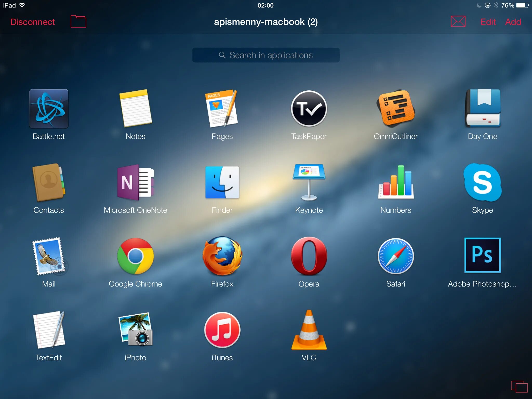Open the Firefox app icon
The height and width of the screenshot is (399, 532).
point(222,256)
